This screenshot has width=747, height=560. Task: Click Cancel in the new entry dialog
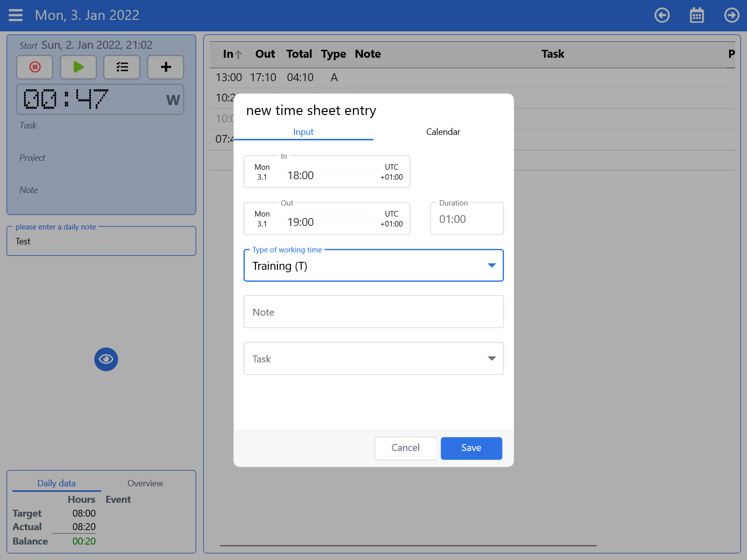tap(405, 448)
